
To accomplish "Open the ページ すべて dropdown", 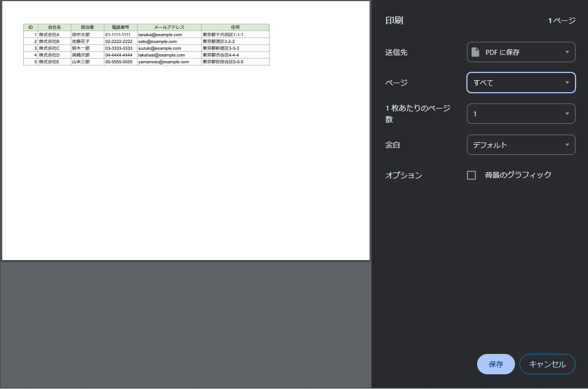I will tap(521, 83).
